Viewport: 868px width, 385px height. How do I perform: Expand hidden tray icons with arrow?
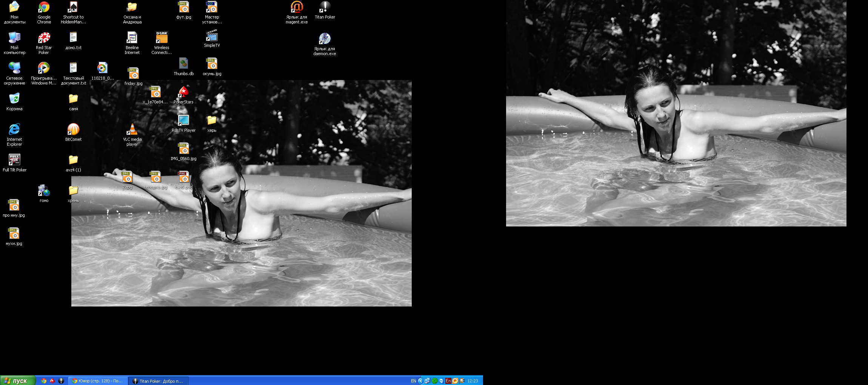420,381
